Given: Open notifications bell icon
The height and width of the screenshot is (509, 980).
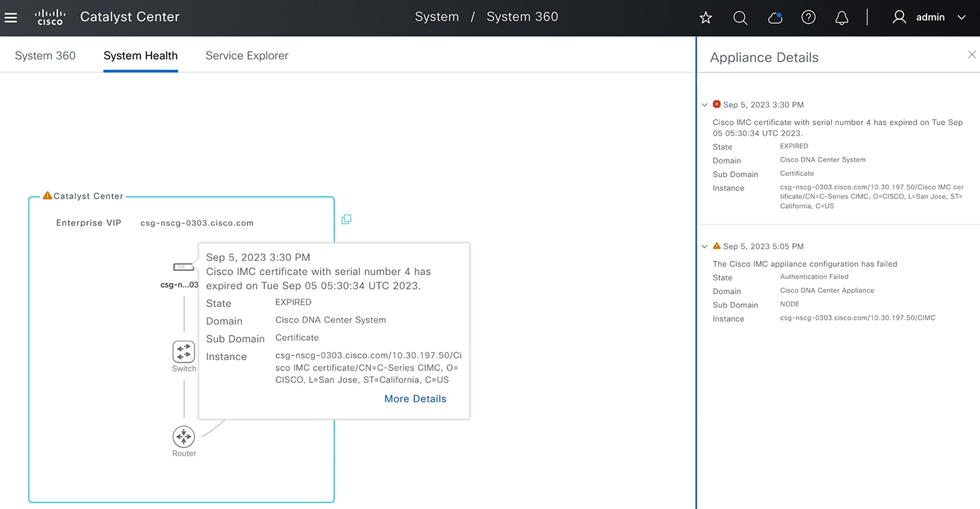Looking at the screenshot, I should [x=842, y=18].
